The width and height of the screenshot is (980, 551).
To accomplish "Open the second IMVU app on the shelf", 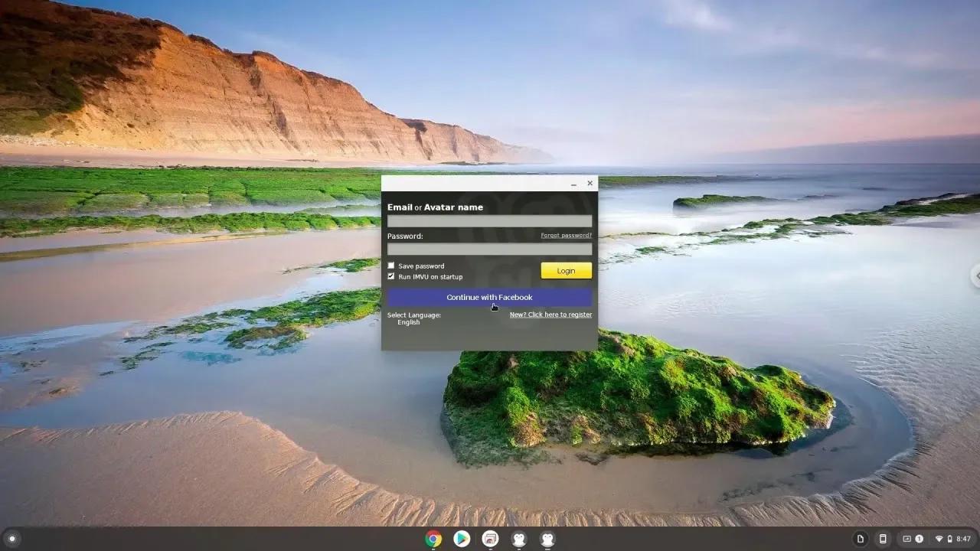I will (x=547, y=540).
